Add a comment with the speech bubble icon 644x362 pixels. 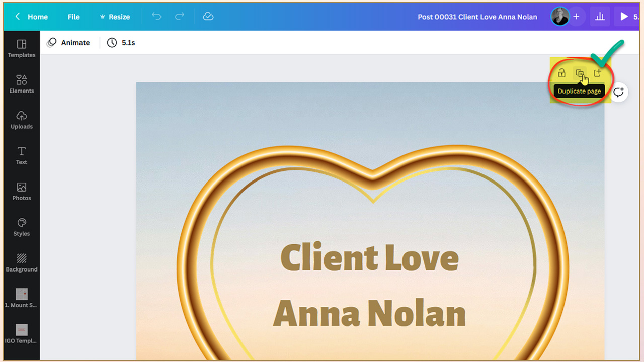click(x=618, y=92)
